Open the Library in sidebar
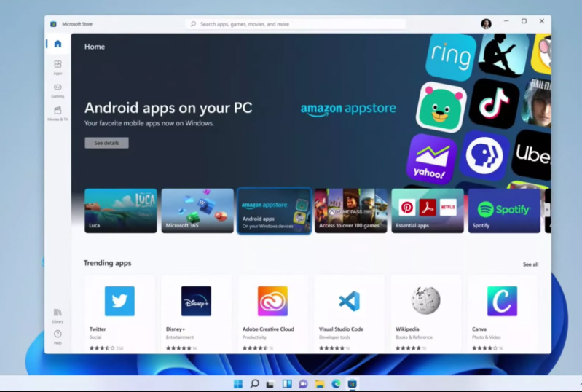The width and height of the screenshot is (582, 392). tap(58, 315)
